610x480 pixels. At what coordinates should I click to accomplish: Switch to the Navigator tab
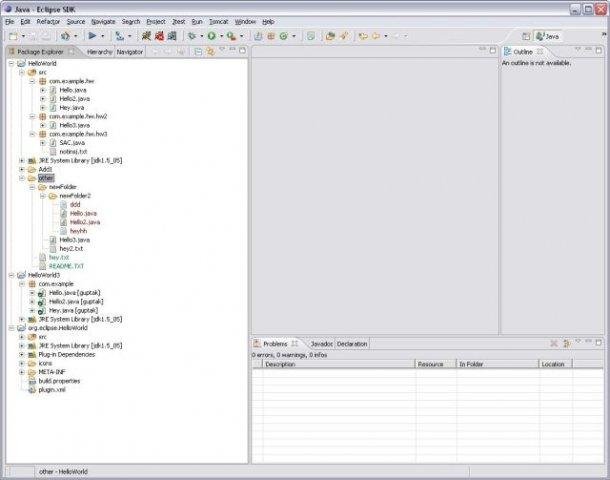pos(130,52)
